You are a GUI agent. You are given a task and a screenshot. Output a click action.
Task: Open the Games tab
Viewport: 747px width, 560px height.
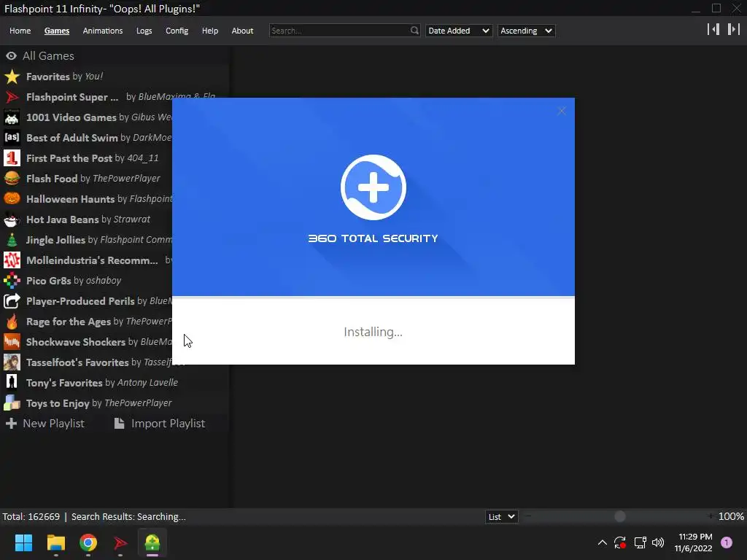point(57,31)
